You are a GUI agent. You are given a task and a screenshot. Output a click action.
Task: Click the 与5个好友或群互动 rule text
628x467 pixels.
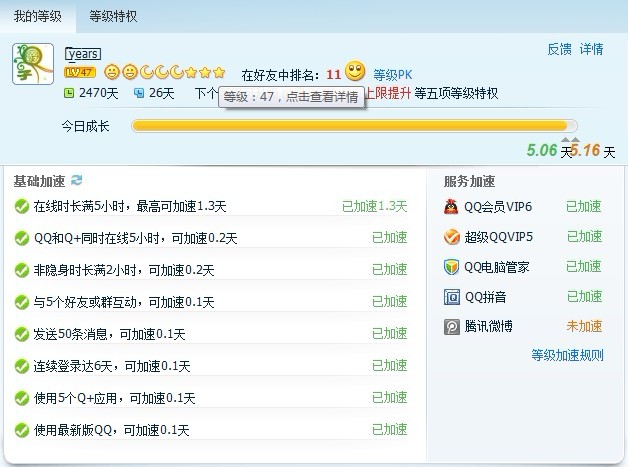[x=124, y=302]
